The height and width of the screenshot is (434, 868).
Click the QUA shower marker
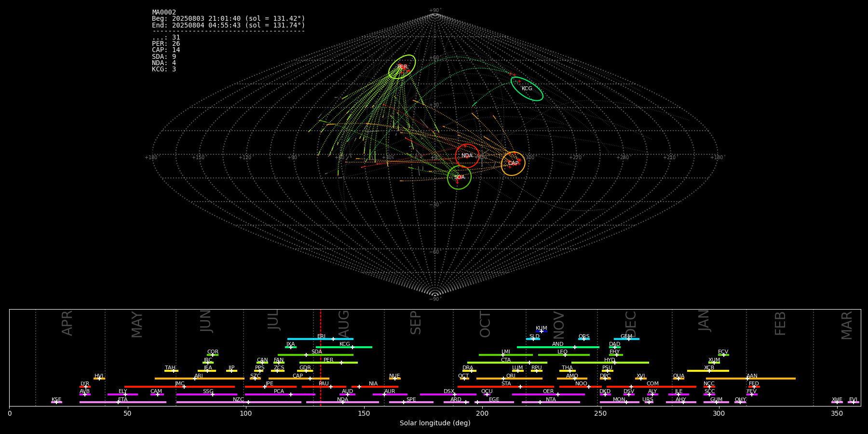click(x=678, y=379)
